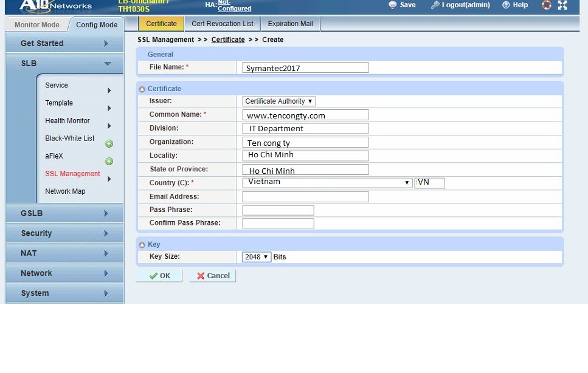588x373 pixels.
Task: Open the Issuer Certificate Authority dropdown
Action: pyautogui.click(x=278, y=101)
